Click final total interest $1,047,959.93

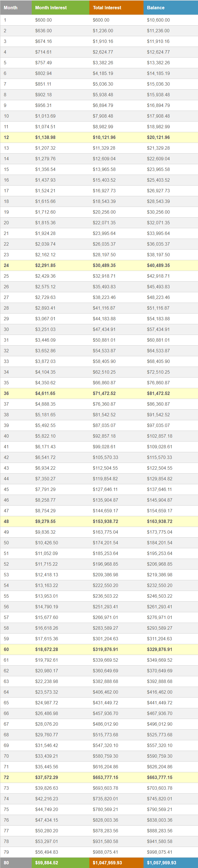tap(107, 863)
